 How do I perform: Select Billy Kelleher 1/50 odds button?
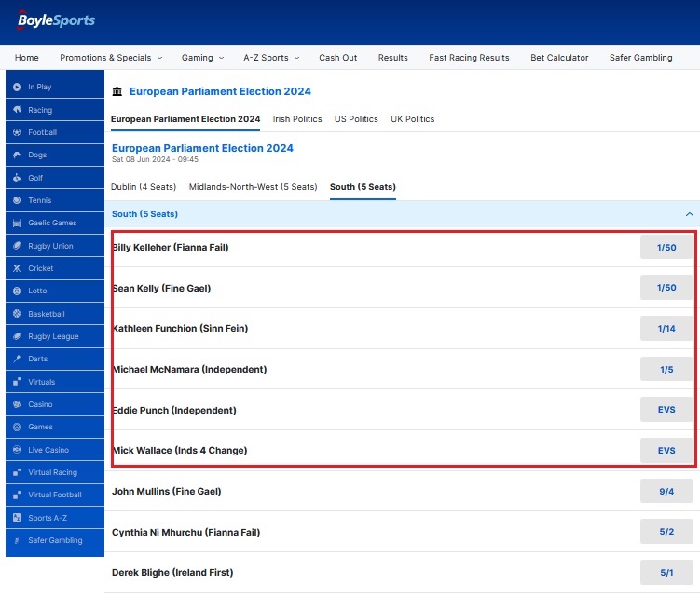[666, 247]
